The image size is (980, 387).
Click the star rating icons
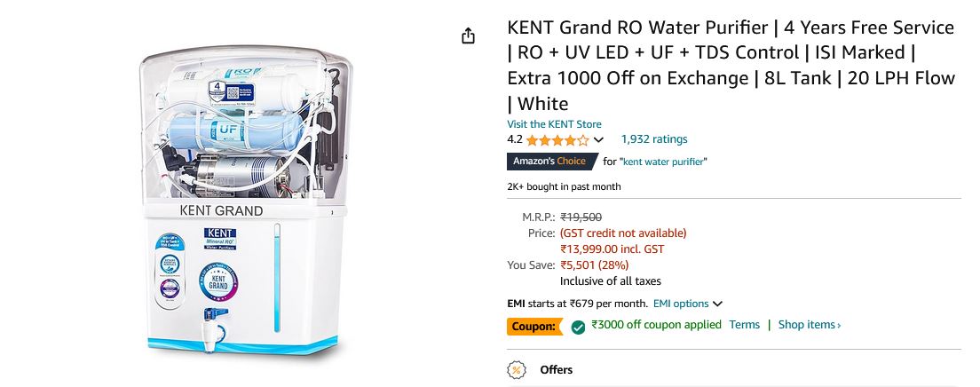[x=557, y=139]
